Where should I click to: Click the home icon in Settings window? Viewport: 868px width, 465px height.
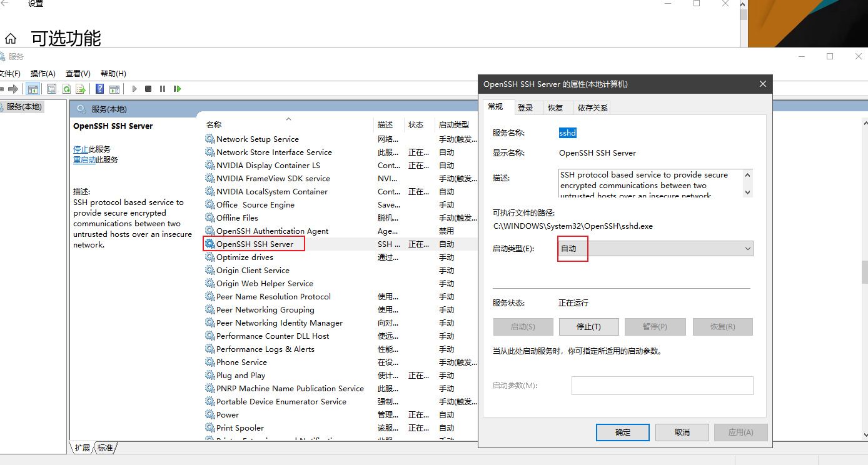click(x=11, y=39)
